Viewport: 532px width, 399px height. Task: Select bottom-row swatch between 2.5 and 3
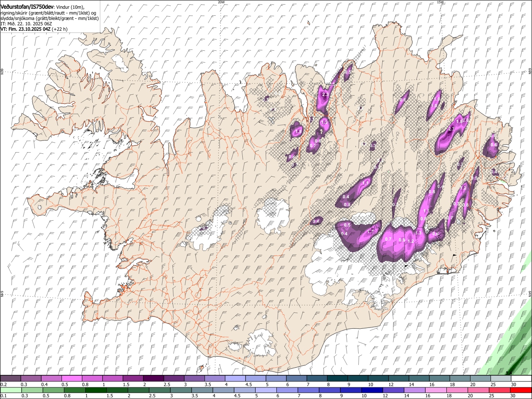pyautogui.click(x=160, y=390)
